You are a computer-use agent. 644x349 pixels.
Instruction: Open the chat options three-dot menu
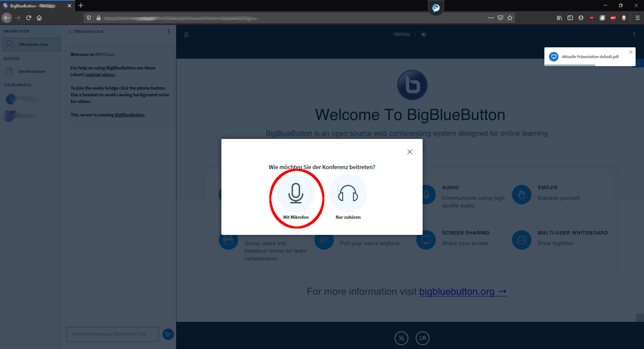coord(169,31)
